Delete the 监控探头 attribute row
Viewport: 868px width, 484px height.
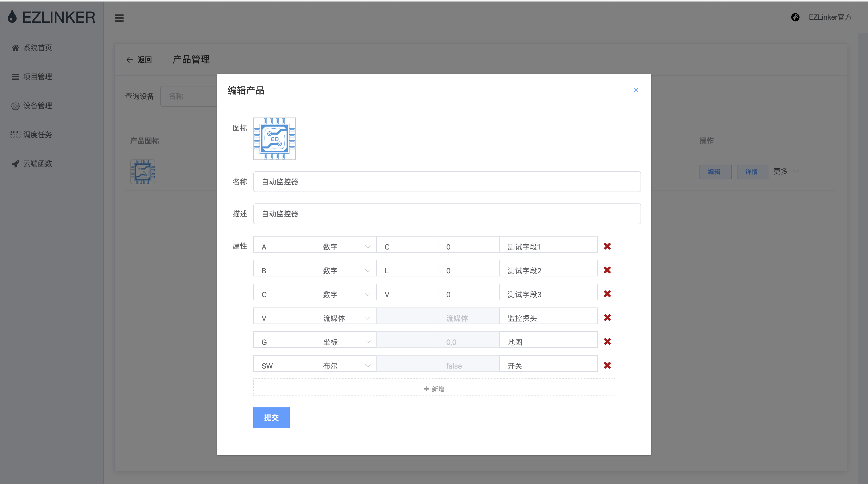[x=607, y=318]
